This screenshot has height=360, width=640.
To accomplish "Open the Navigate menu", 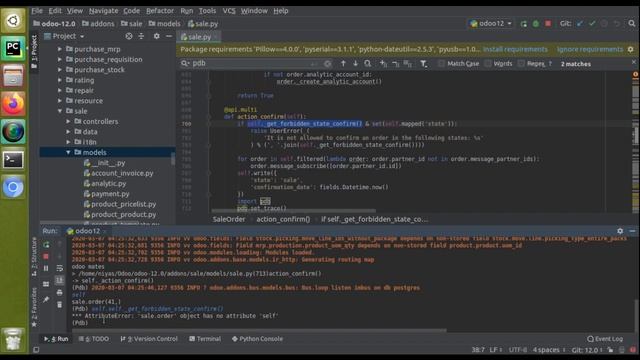I will [x=104, y=11].
